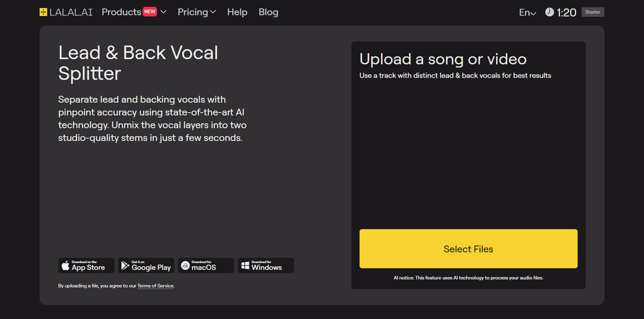Expand the Products dropdown chevron

click(x=163, y=12)
